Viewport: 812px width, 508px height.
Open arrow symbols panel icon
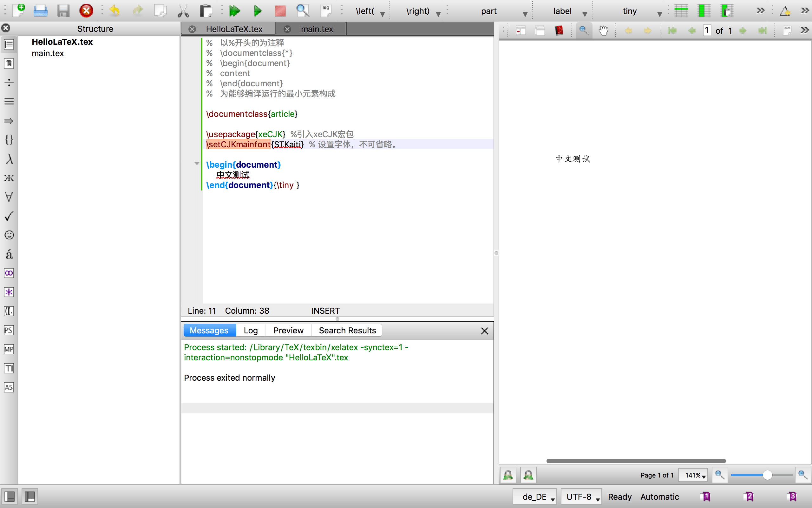[x=9, y=121]
